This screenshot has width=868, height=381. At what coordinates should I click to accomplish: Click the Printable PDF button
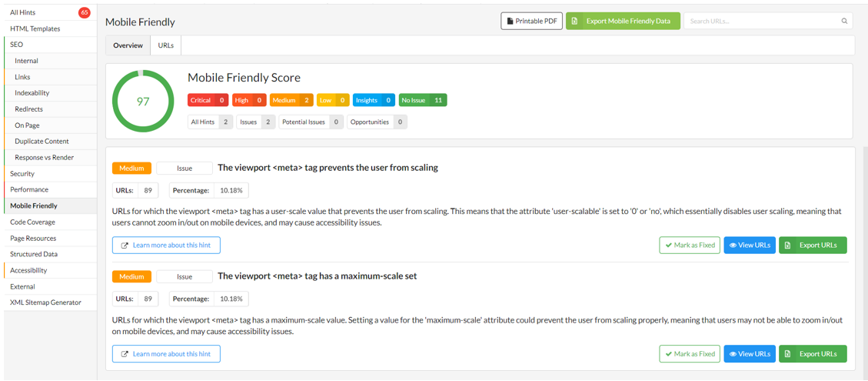click(x=531, y=22)
